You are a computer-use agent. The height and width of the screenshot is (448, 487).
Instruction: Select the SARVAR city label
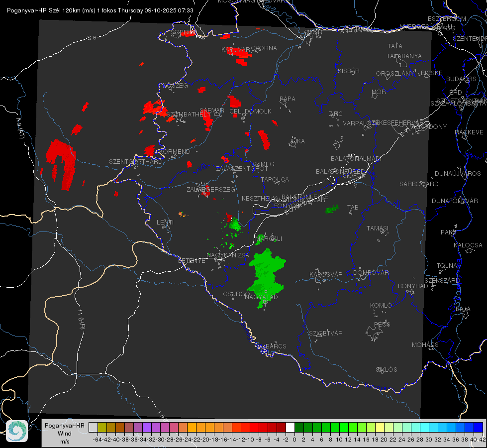tap(212, 111)
